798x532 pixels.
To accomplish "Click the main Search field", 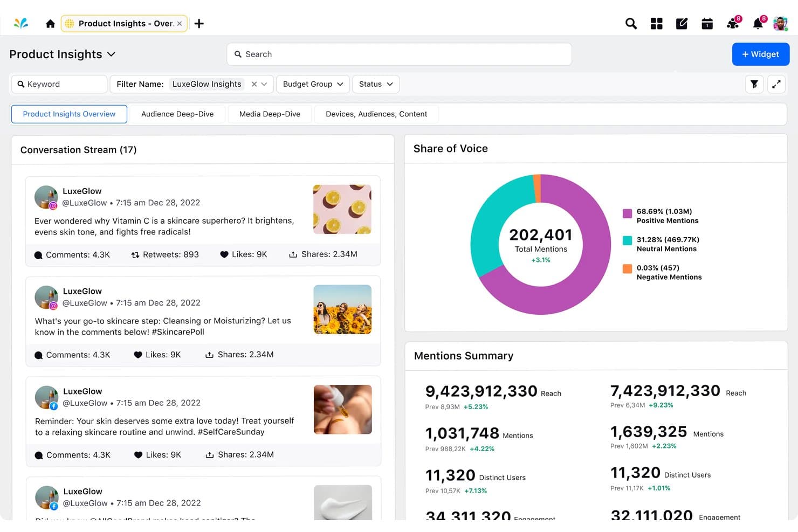I will tap(399, 54).
